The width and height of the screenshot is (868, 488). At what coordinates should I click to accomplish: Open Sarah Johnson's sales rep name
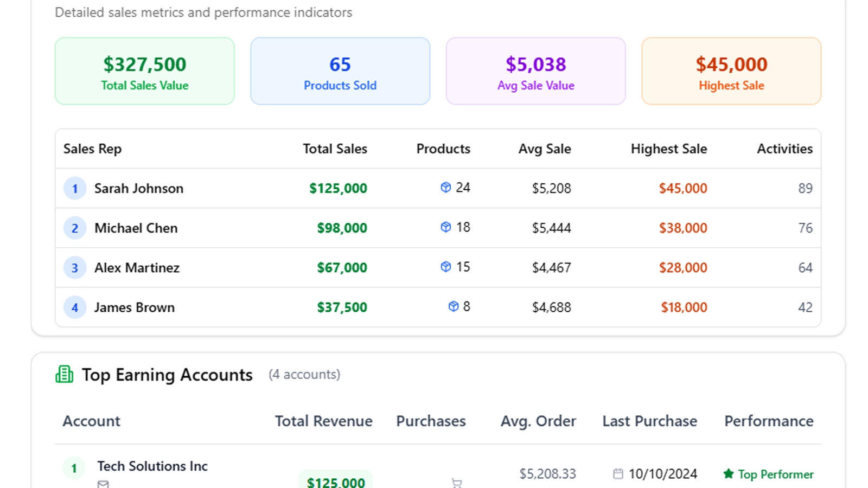click(139, 188)
